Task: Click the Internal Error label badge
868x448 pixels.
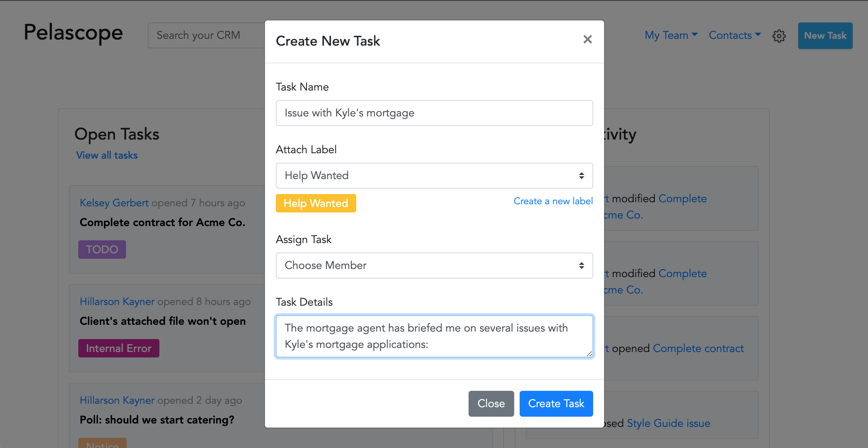Action: (x=119, y=348)
